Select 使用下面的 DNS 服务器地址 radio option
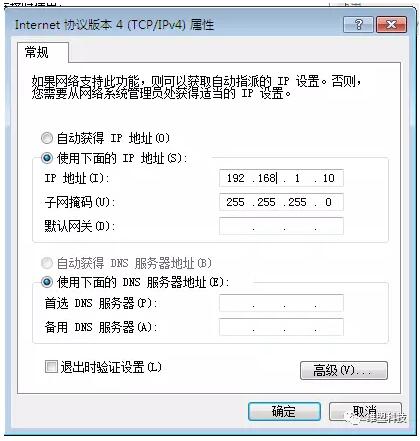The width and height of the screenshot is (420, 441). click(47, 283)
